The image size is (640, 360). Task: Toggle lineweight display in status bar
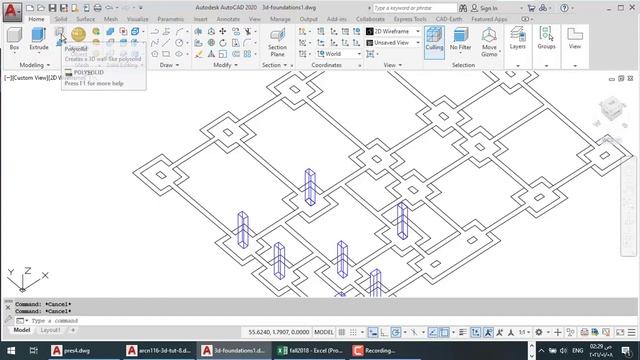pos(462,332)
